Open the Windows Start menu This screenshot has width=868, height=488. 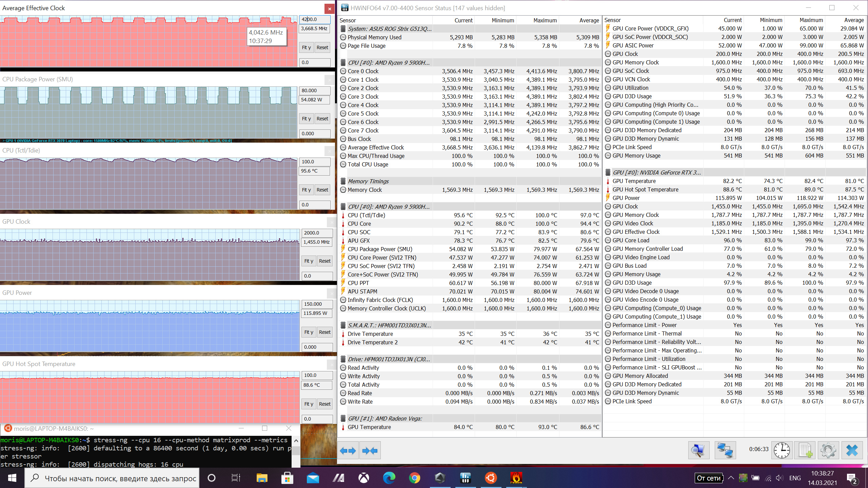12,478
